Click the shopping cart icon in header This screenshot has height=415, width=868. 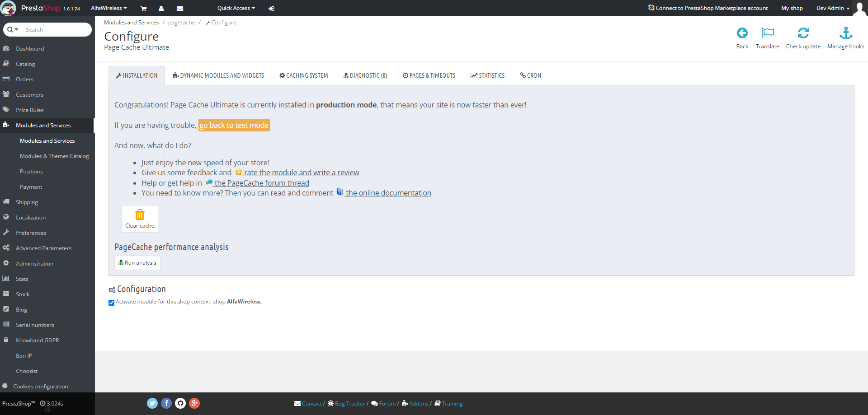point(144,9)
